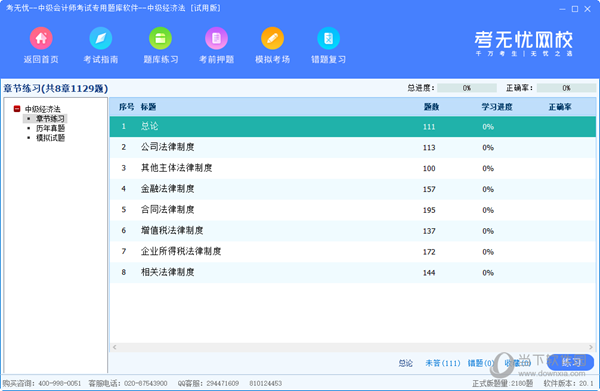
Task: Click the 序号 column header
Action: point(126,107)
